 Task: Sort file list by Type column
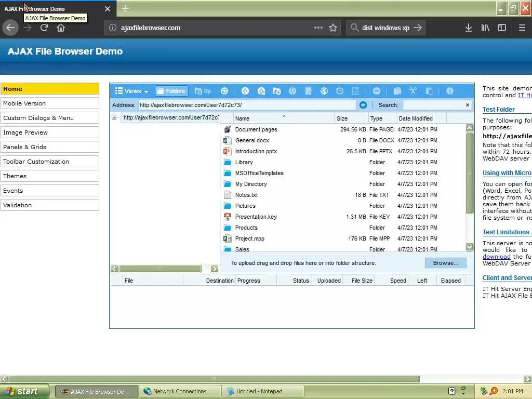point(383,118)
